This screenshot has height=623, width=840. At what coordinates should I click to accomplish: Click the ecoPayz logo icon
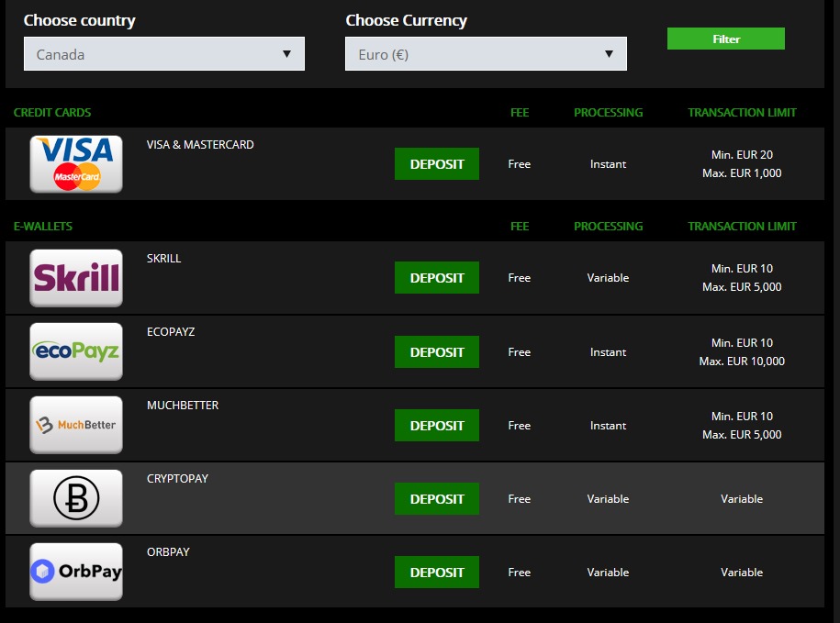[76, 351]
